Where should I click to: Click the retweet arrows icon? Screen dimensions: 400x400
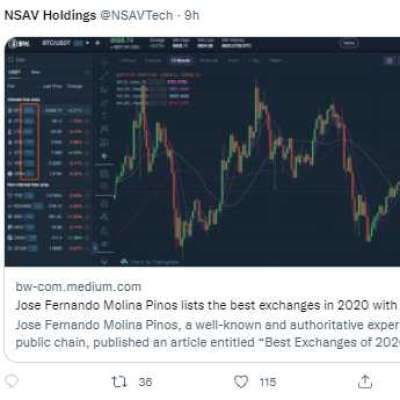tap(119, 382)
